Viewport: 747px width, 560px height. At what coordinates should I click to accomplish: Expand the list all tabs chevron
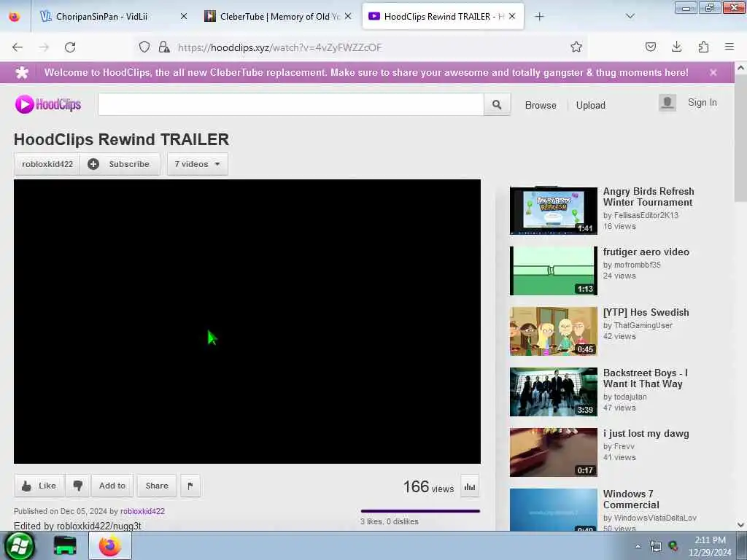[630, 16]
